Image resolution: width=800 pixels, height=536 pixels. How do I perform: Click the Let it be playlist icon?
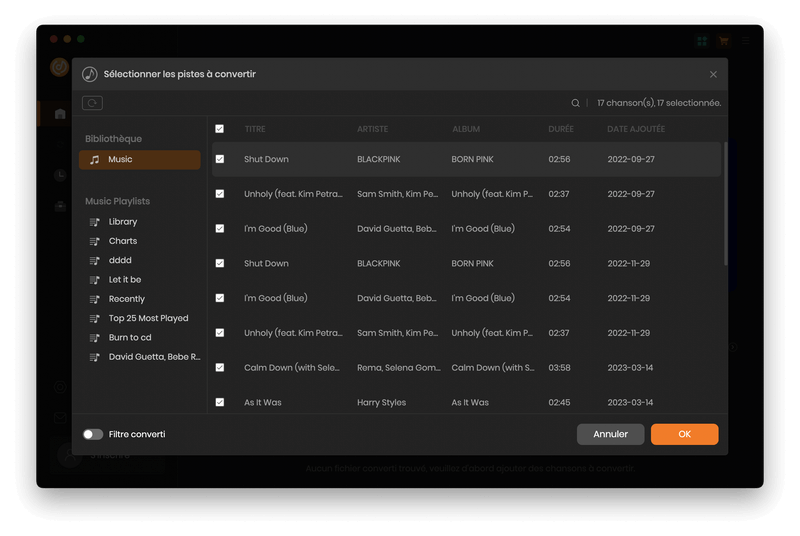[94, 280]
